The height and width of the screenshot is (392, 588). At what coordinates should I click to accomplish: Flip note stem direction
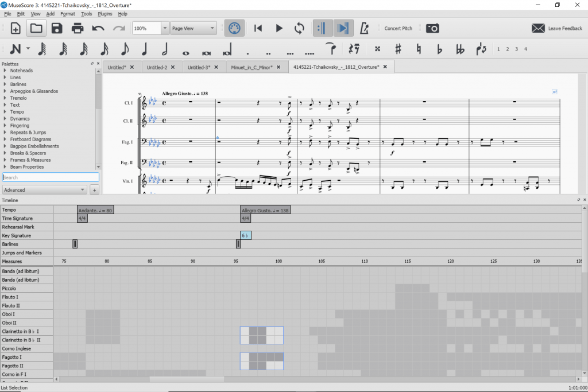tap(481, 49)
